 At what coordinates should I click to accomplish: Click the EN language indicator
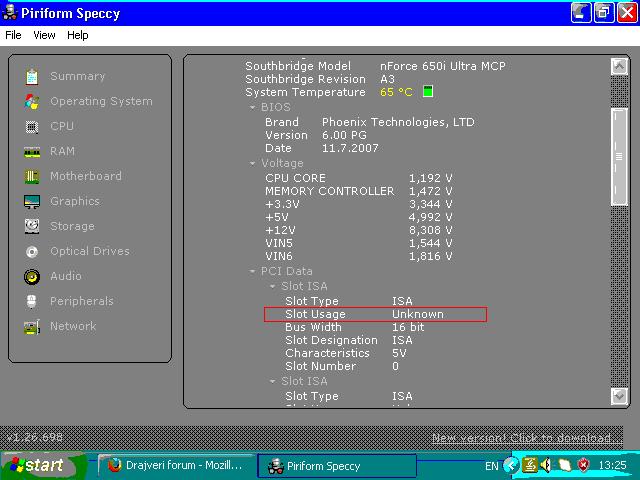pos(491,466)
